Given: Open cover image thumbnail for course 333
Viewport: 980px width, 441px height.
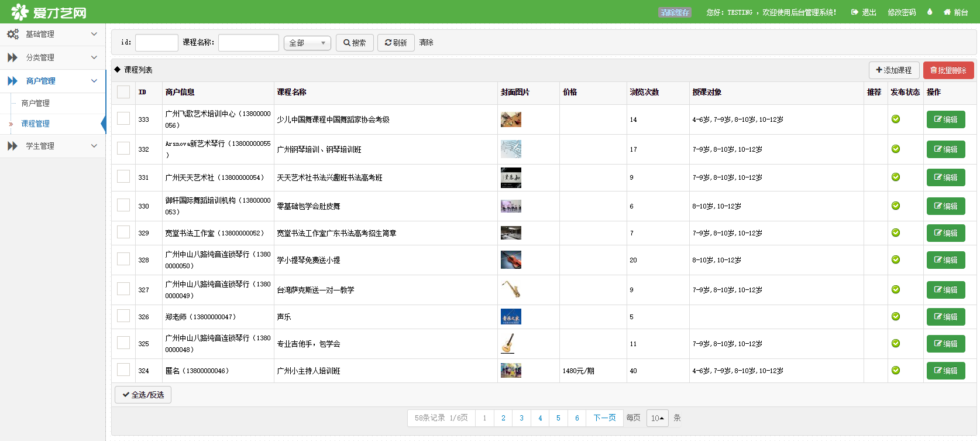Looking at the screenshot, I should (511, 119).
